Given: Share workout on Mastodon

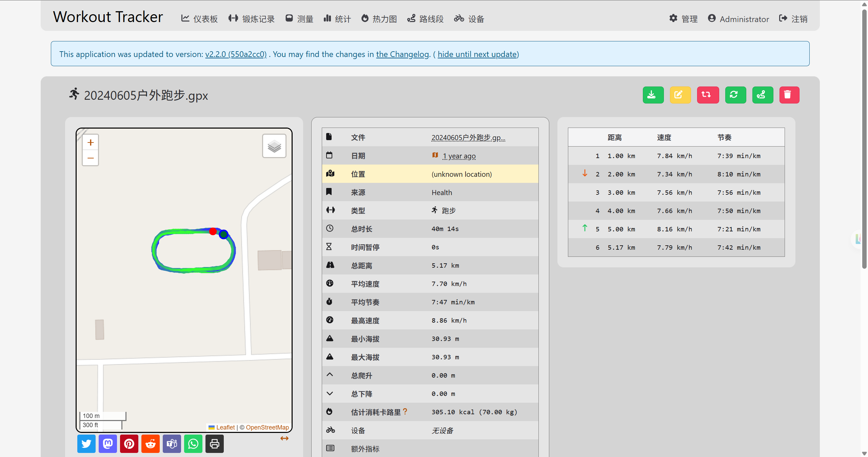Looking at the screenshot, I should [108, 444].
